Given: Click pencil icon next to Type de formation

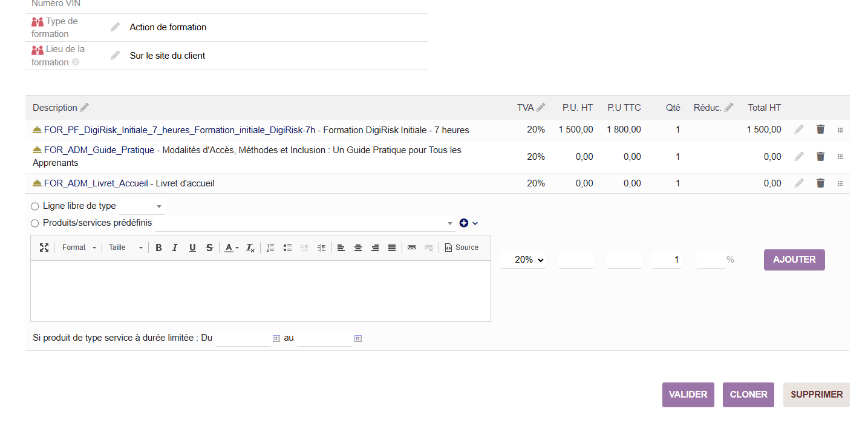Looking at the screenshot, I should pyautogui.click(x=115, y=27).
